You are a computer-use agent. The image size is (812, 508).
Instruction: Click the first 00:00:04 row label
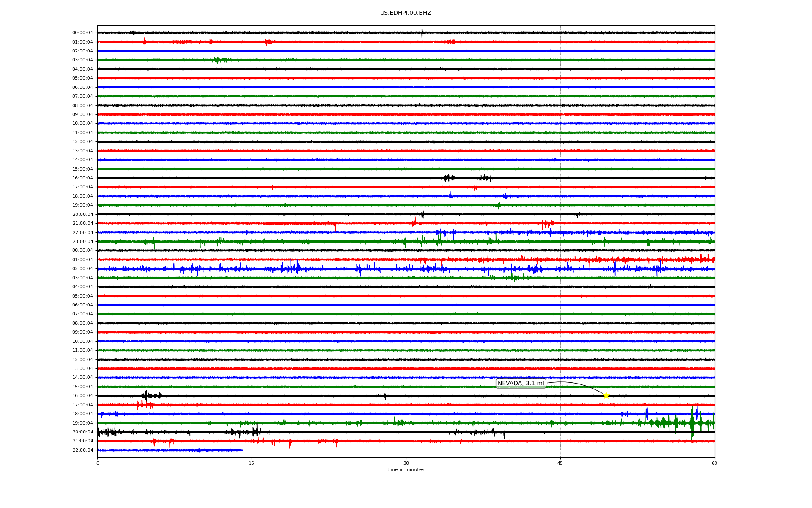82,33
